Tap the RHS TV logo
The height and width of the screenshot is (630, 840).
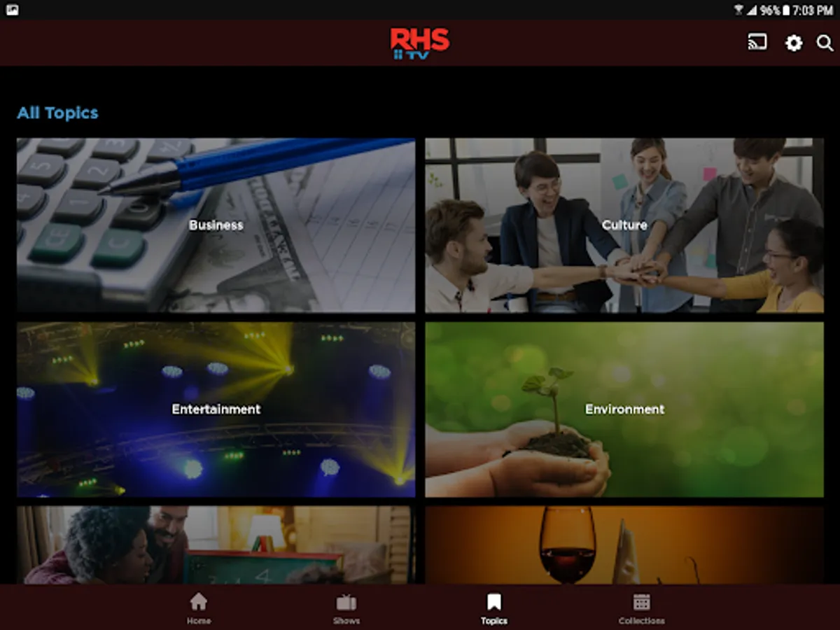click(419, 43)
